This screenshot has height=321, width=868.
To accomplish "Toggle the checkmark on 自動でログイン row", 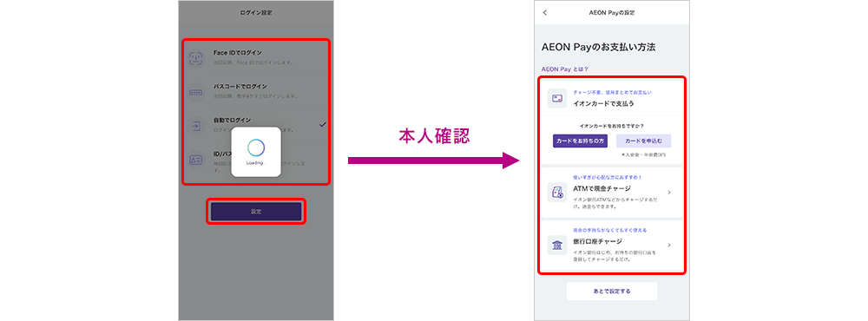I will click(x=322, y=125).
